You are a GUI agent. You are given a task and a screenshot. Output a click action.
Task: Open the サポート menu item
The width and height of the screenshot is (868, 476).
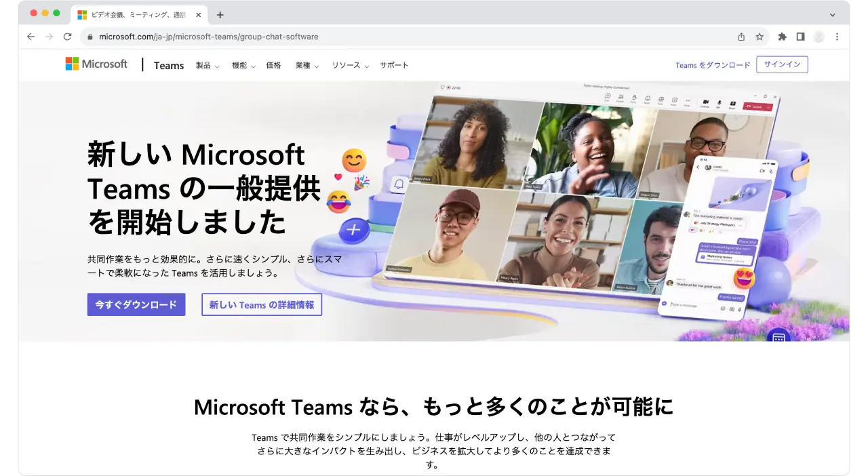tap(394, 66)
